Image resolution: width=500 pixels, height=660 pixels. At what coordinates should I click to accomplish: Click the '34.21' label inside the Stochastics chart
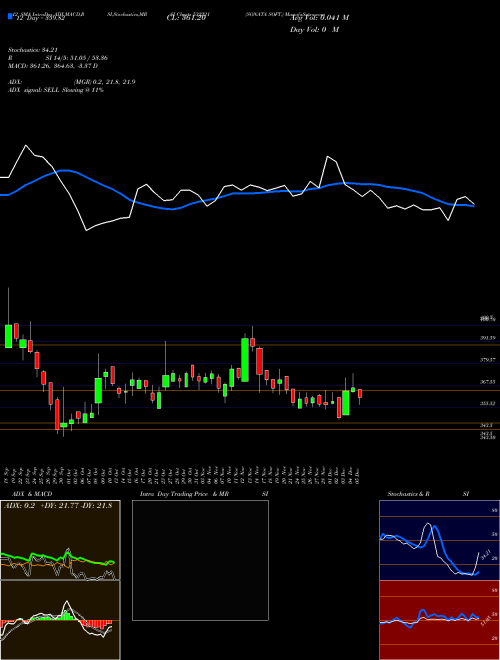coord(486,555)
